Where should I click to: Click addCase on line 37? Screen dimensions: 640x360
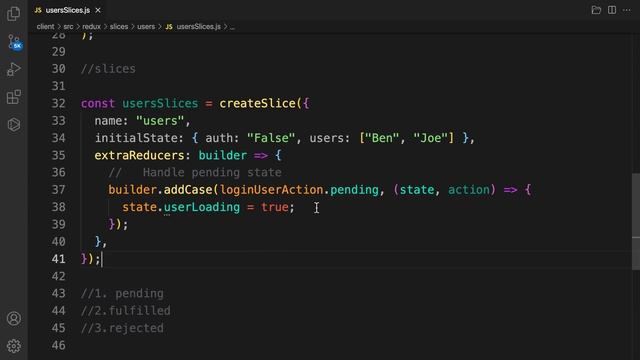tap(188, 190)
